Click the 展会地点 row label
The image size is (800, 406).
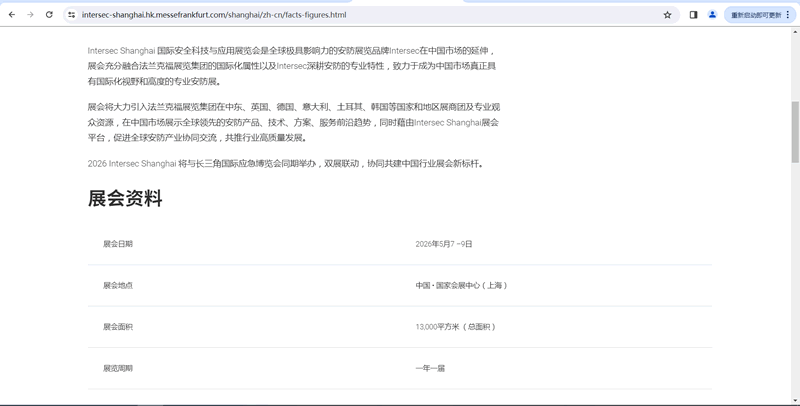[x=118, y=285]
